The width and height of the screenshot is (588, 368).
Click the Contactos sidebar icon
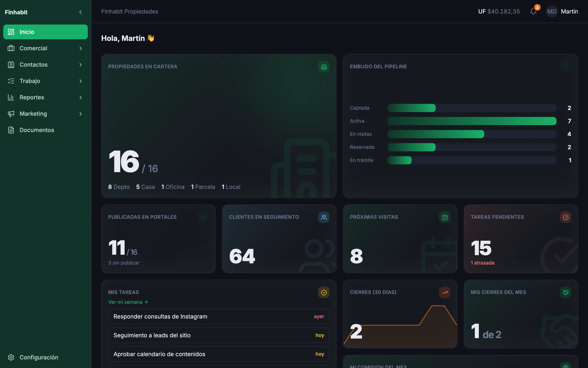click(11, 65)
